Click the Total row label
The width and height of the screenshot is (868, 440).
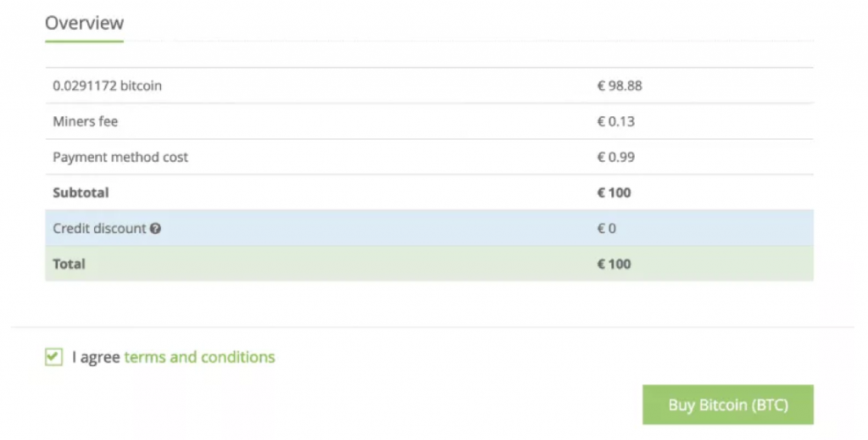click(70, 264)
